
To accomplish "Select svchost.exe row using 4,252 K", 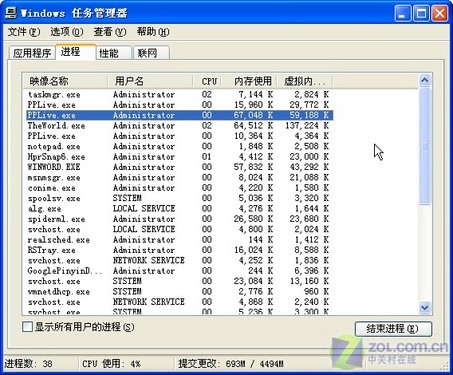I will pos(179,260).
